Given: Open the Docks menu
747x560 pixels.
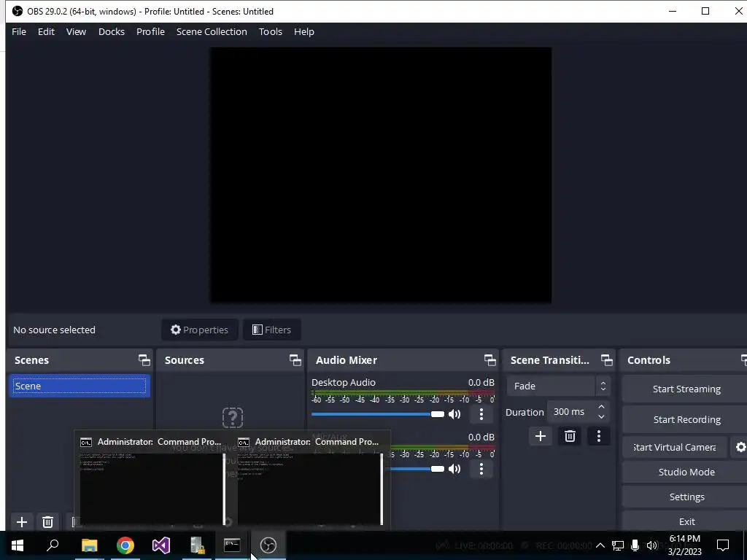Looking at the screenshot, I should (112, 31).
